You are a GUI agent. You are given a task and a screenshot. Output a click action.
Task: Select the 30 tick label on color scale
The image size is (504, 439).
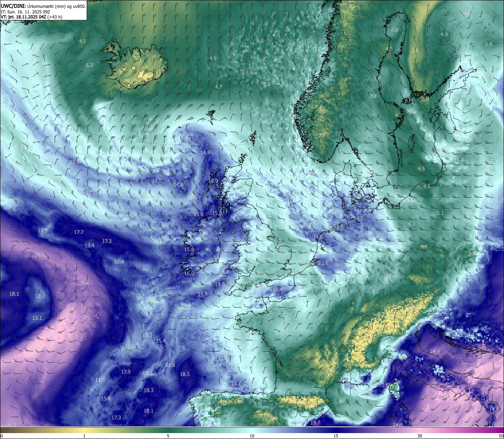coord(420,436)
